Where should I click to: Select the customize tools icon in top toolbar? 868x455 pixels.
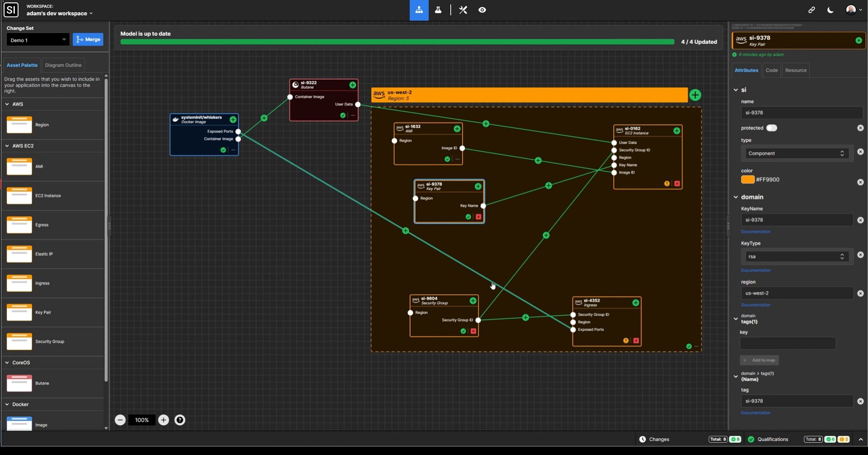tap(462, 10)
